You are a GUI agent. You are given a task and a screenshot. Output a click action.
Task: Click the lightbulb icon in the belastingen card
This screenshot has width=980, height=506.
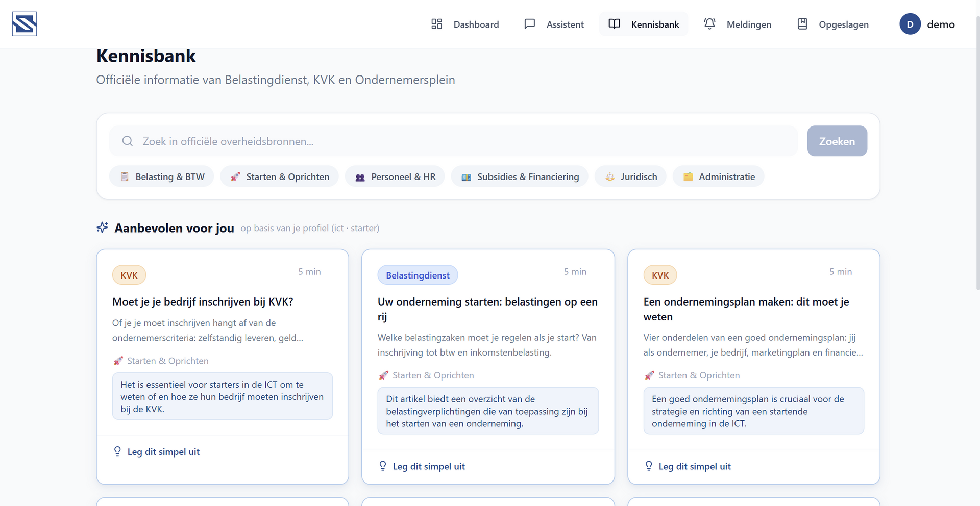[x=383, y=466]
